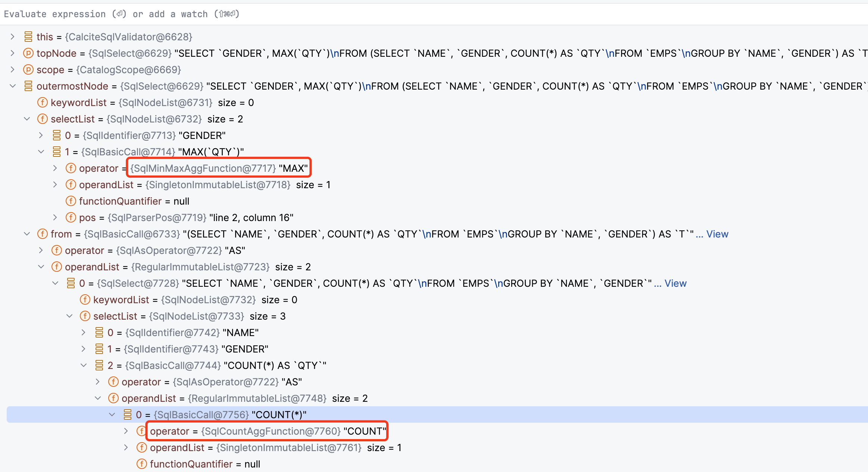Expand the 'this' CalciteSqlValidator node
Viewport: 868px width, 472px height.
coord(13,37)
